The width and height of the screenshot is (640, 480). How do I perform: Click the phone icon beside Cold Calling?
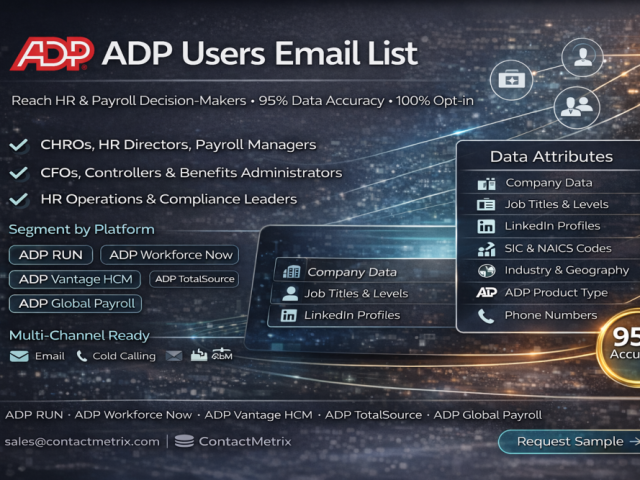(x=82, y=356)
